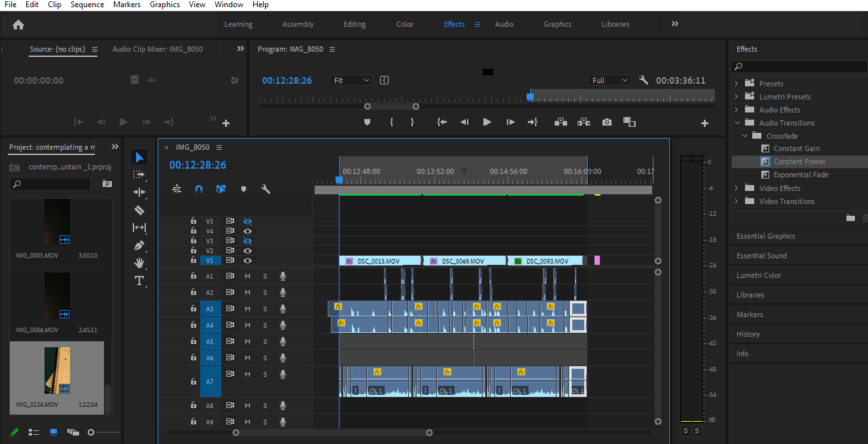The image size is (868, 444).
Task: Expand the Video Effects folder
Action: click(737, 188)
